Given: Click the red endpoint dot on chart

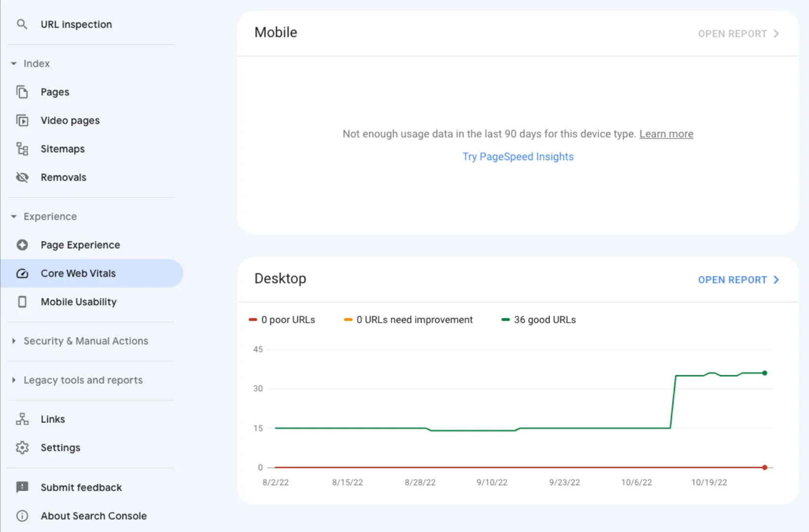Looking at the screenshot, I should click(765, 467).
